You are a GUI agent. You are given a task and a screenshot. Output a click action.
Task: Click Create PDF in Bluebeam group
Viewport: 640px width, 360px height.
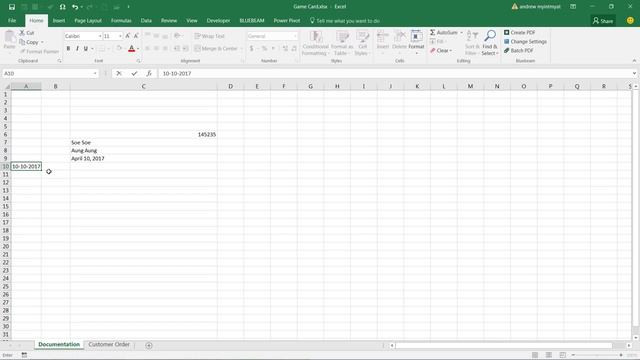(519, 32)
